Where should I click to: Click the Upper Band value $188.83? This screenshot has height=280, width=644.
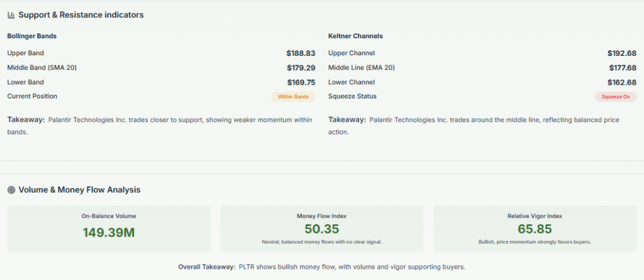(x=301, y=53)
